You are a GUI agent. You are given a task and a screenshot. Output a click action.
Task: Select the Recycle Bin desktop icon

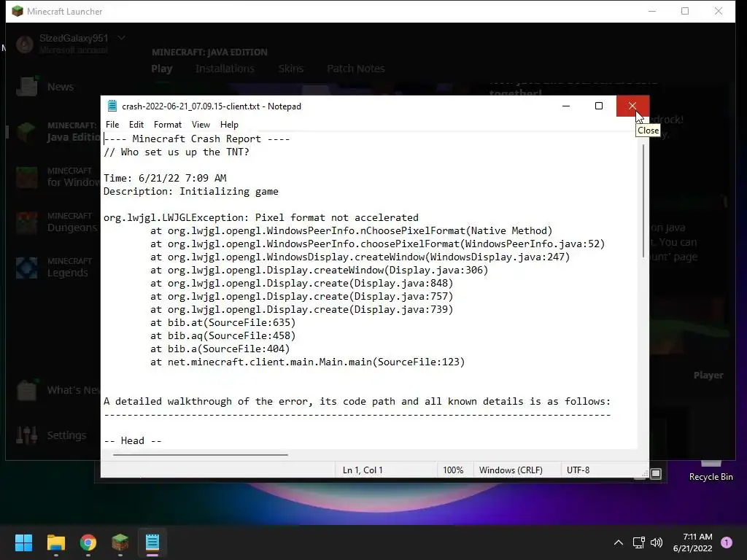(x=711, y=472)
